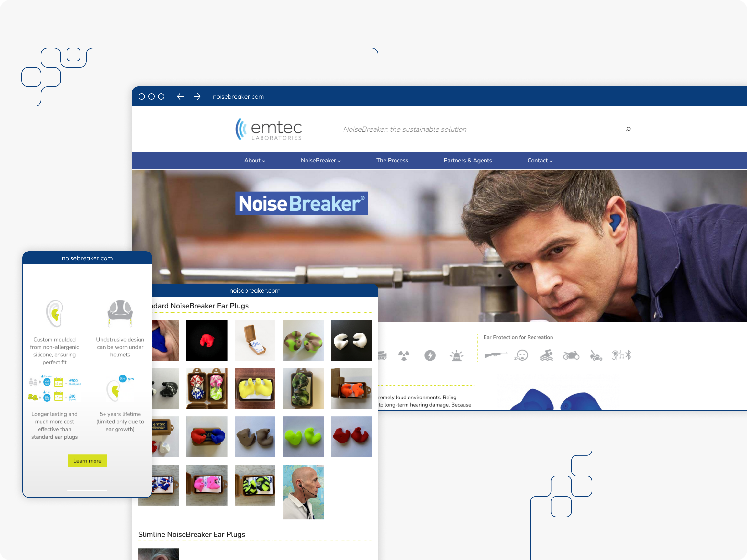This screenshot has width=747, height=560.
Task: Select the sleeping face icon
Action: (521, 355)
